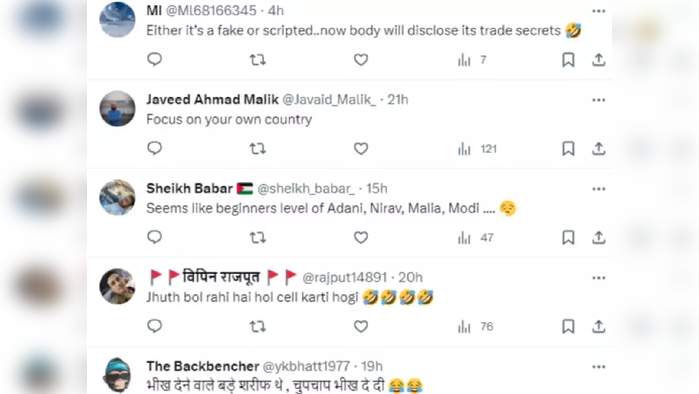This screenshot has height=394, width=699.
Task: Open Javeed Ahmad Malik's profile name
Action: 212,99
